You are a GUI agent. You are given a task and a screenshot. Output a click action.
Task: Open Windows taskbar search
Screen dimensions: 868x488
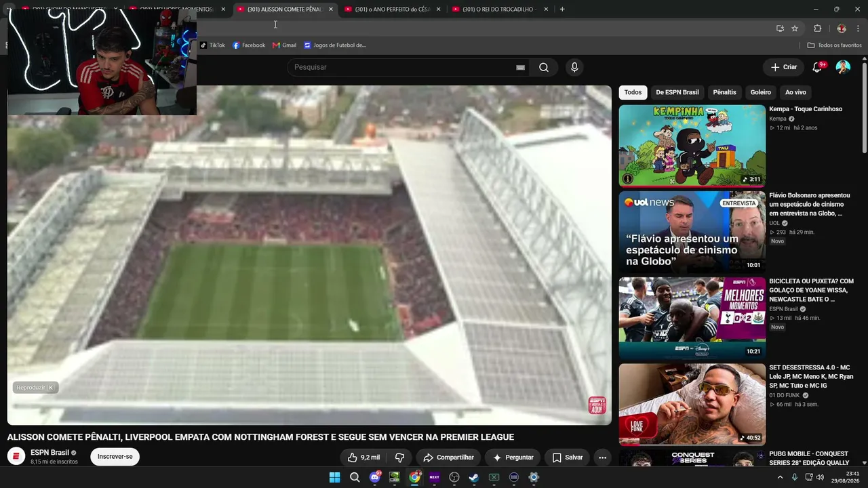point(355,477)
